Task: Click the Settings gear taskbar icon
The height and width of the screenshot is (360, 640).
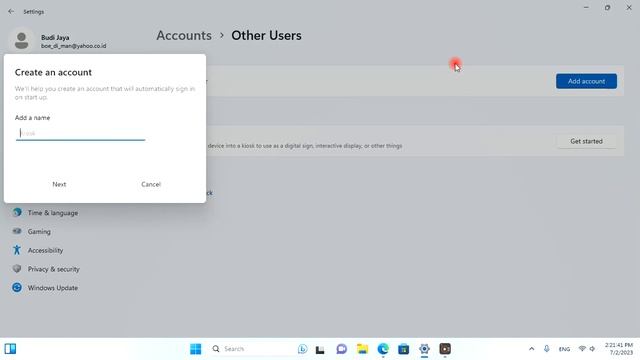Action: click(x=424, y=349)
